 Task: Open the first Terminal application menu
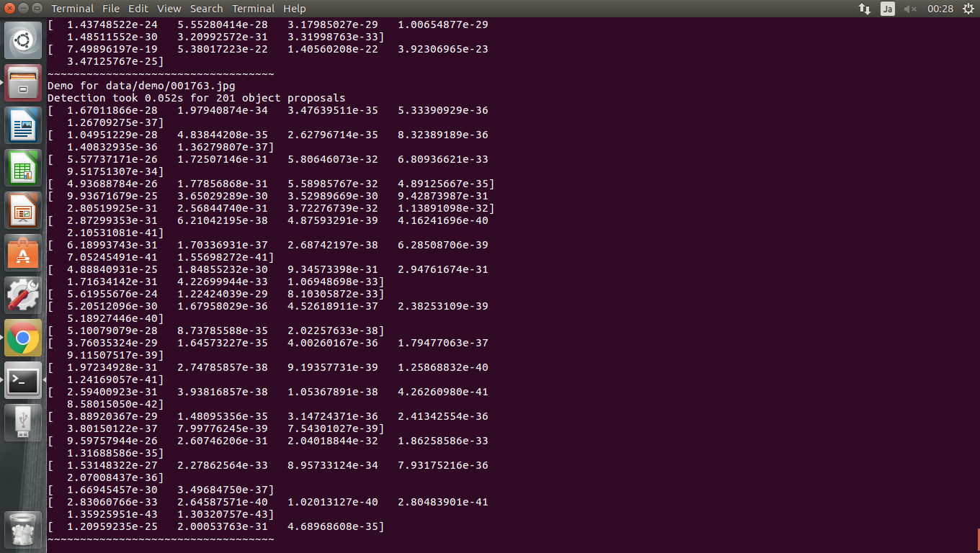click(73, 9)
